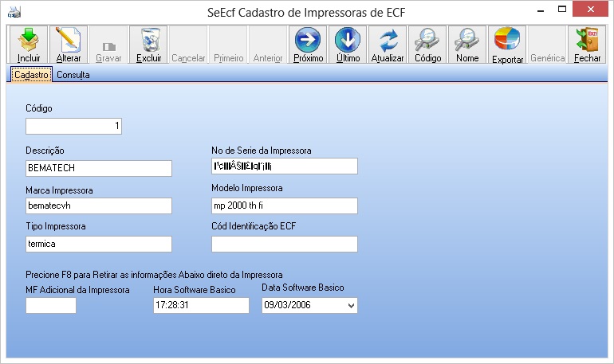Search by code with Código icon
This screenshot has width=614, height=364.
tap(427, 44)
